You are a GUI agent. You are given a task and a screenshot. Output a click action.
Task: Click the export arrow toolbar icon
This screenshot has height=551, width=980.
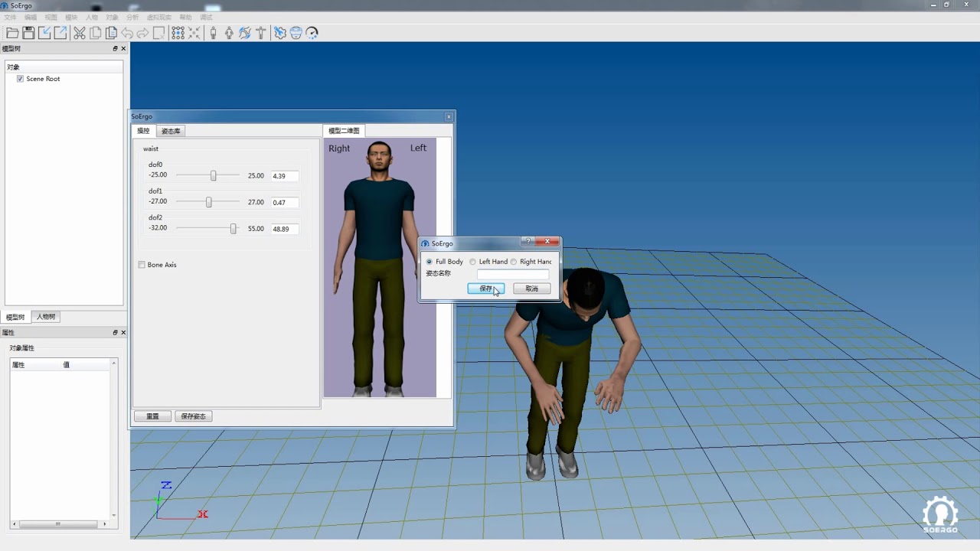(60, 33)
